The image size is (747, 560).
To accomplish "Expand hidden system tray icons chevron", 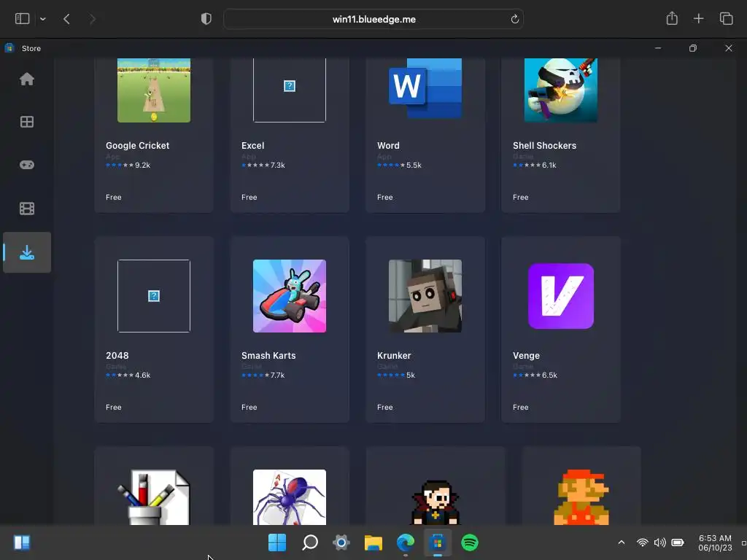I will pyautogui.click(x=622, y=542).
